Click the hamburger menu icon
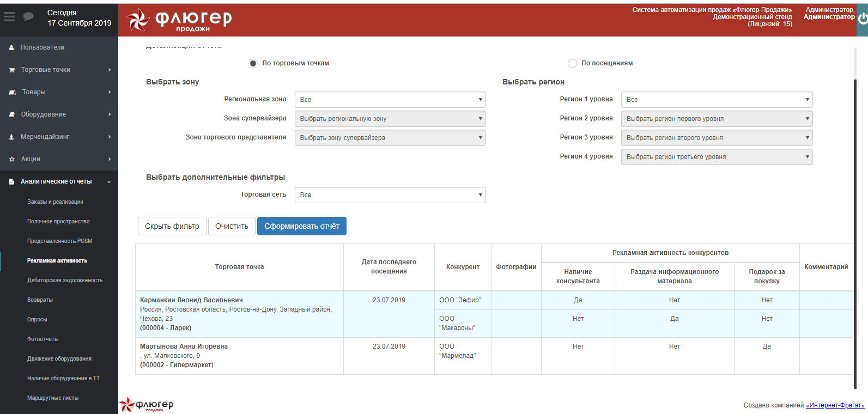 coord(9,17)
